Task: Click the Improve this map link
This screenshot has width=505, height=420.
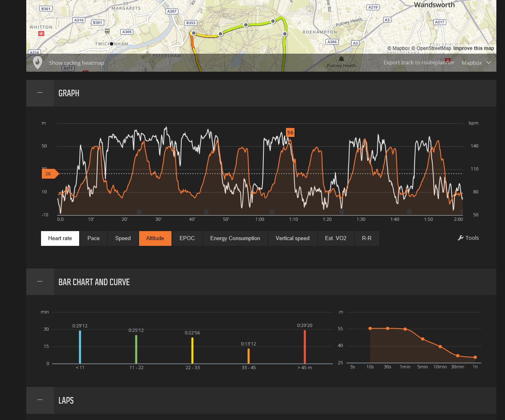Action: [x=473, y=48]
